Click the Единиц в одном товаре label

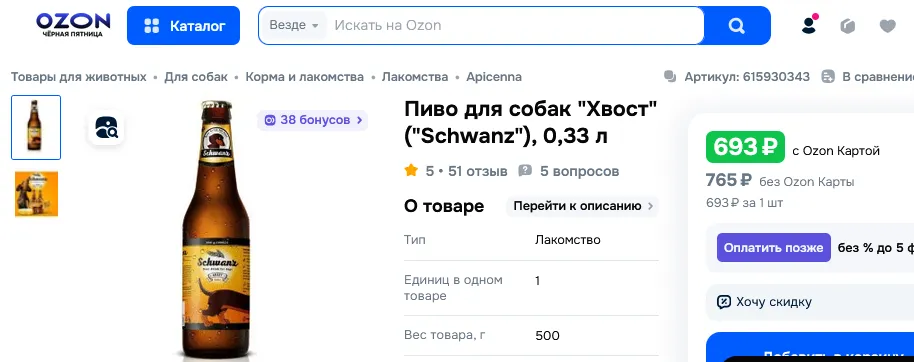(453, 288)
